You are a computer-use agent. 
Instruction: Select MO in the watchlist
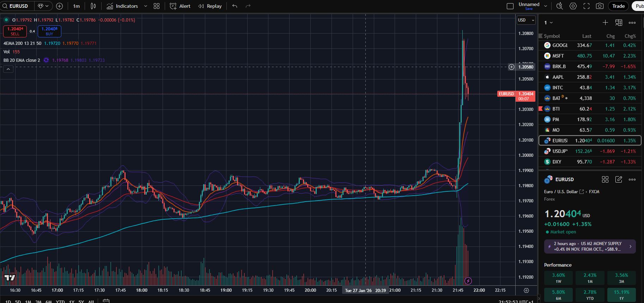click(x=590, y=130)
